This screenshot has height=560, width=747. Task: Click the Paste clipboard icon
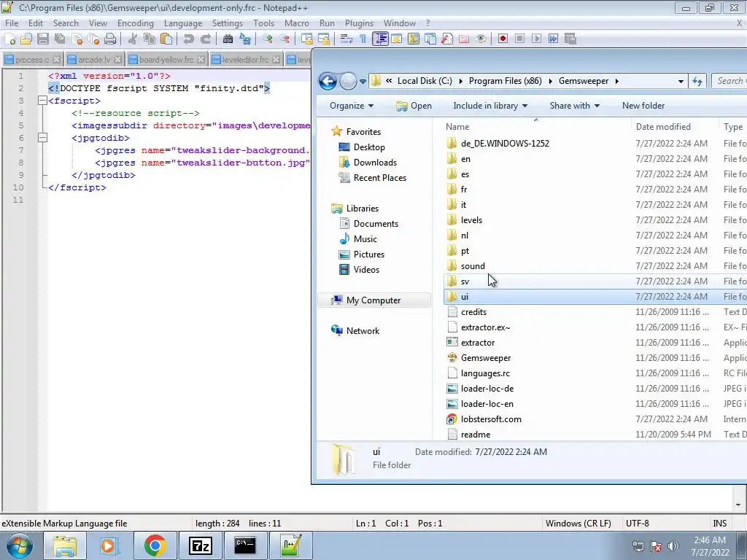pyautogui.click(x=166, y=39)
